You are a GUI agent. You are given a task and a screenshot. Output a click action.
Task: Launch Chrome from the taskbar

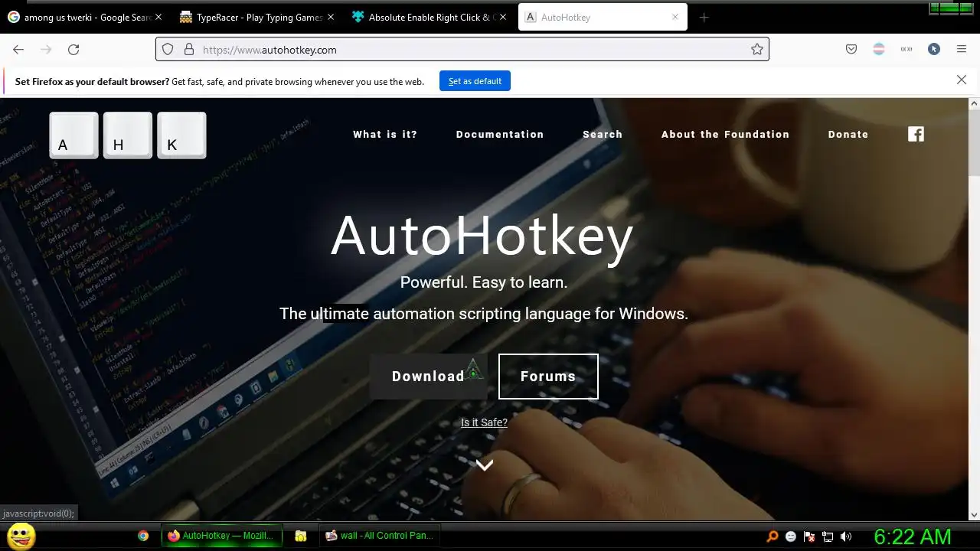coord(143,536)
